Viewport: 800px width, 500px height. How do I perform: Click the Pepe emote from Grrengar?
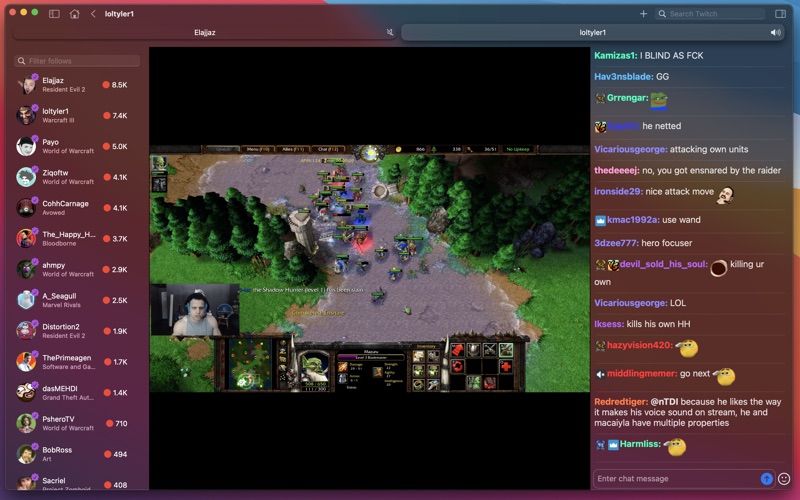coord(659,100)
